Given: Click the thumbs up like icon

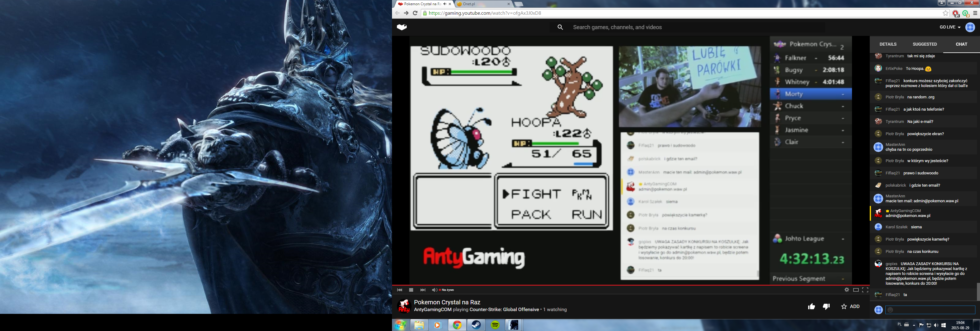Looking at the screenshot, I should 812,306.
